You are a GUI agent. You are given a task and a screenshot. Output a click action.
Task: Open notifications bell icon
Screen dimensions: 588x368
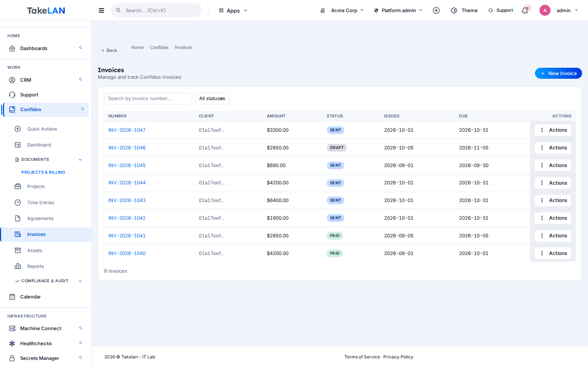pos(525,10)
